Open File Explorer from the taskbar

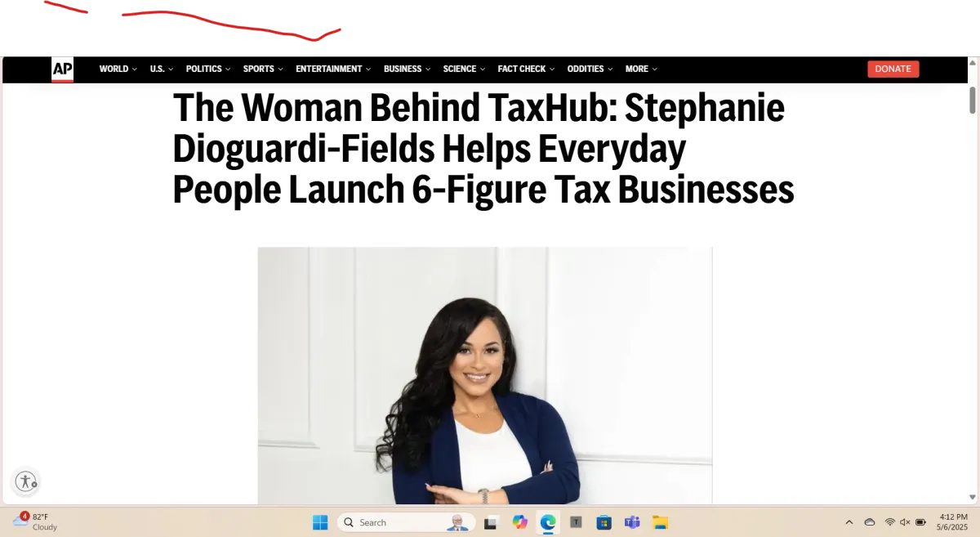coord(660,522)
